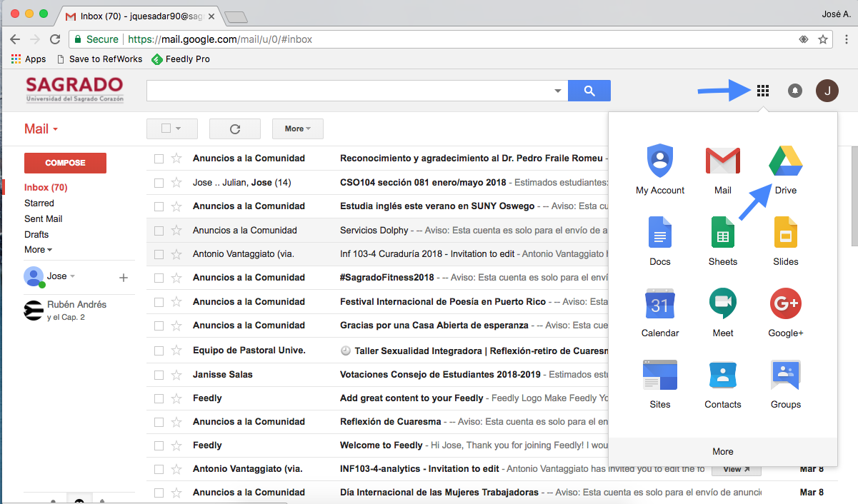Click More at bottom of apps panel
Screen dimensions: 858x504
click(x=722, y=451)
